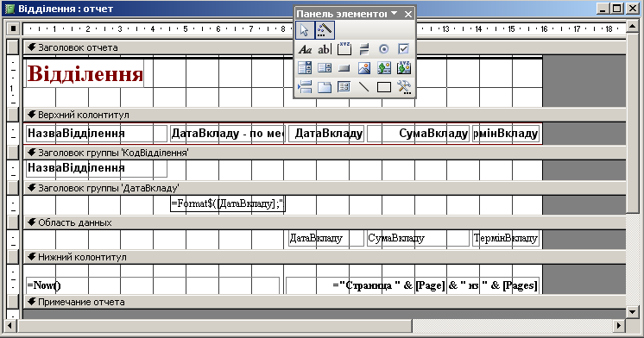The height and width of the screenshot is (338, 644).
Task: Choose the Select Objects arrow tool
Action: [305, 30]
